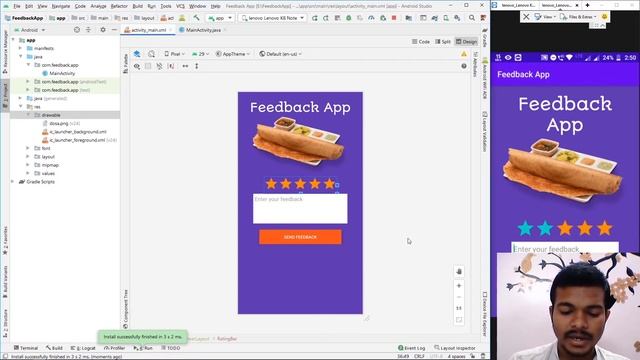The image size is (640, 360).
Task: Open the Logcat tool window
Action: pos(83,348)
